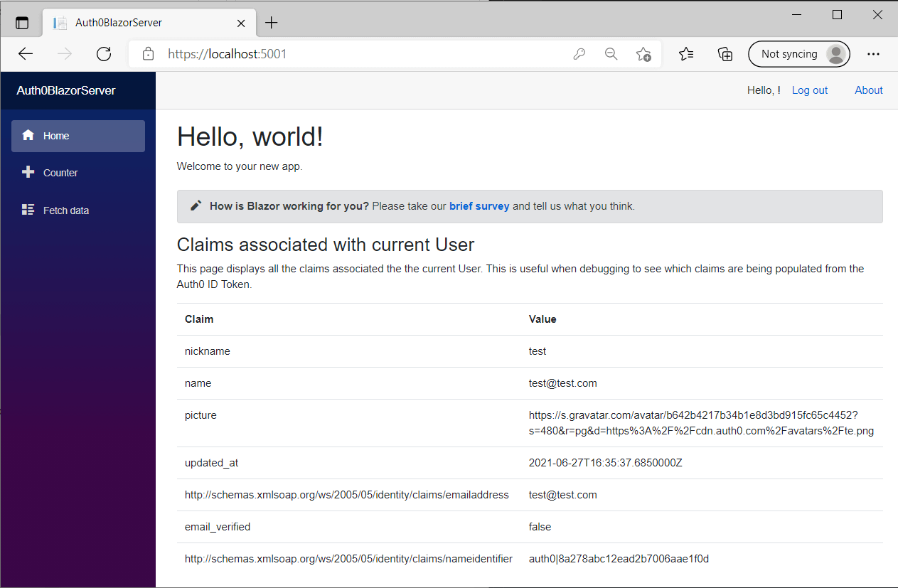The width and height of the screenshot is (898, 588).
Task: Open browser Settings and more menu
Action: click(x=874, y=54)
